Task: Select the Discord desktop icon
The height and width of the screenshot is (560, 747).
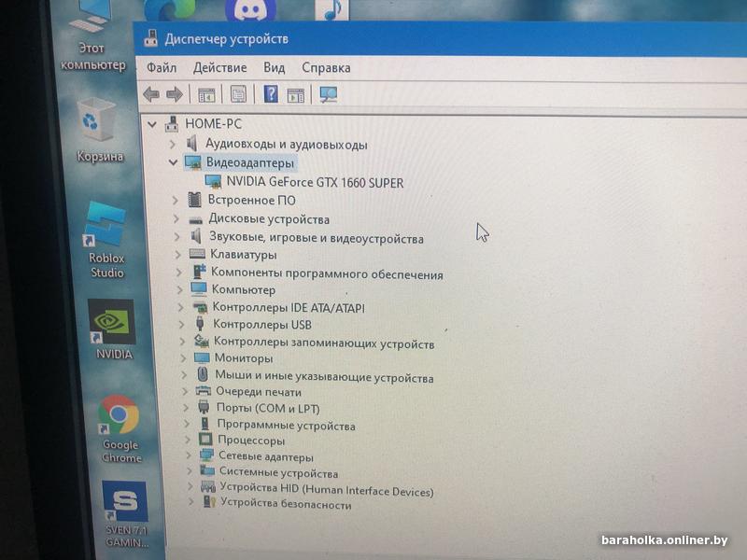Action: pyautogui.click(x=250, y=9)
